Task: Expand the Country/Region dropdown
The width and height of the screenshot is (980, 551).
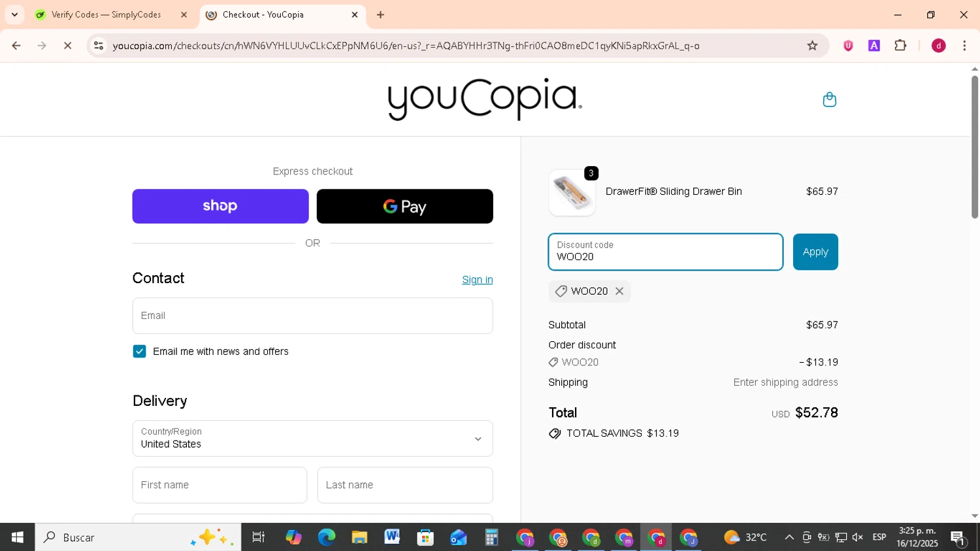Action: click(312, 439)
